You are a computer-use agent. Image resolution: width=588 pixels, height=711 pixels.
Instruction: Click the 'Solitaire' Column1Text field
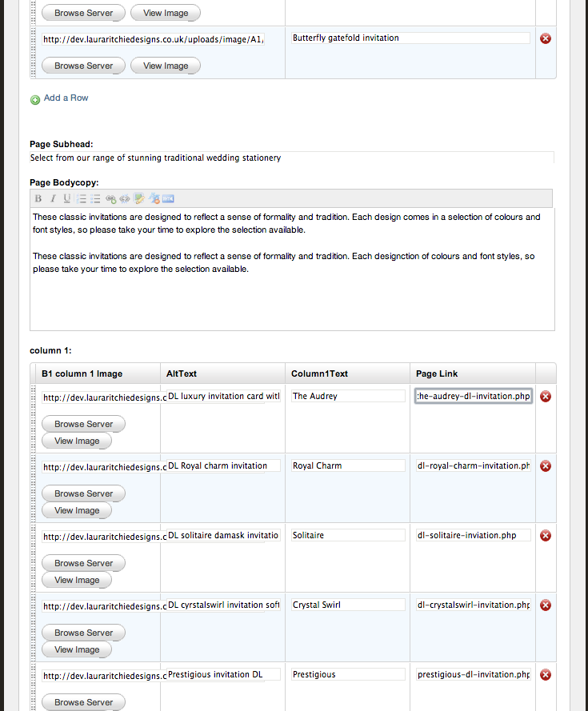(348, 535)
